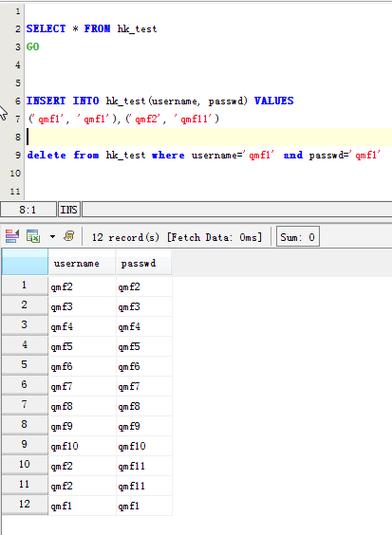Click the select-all corner cell of grid

coord(25,262)
